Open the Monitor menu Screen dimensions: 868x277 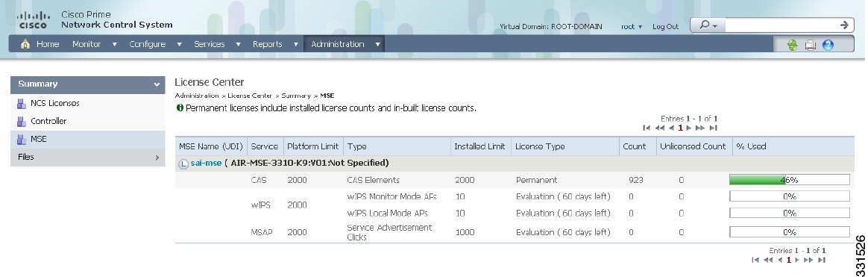click(87, 44)
